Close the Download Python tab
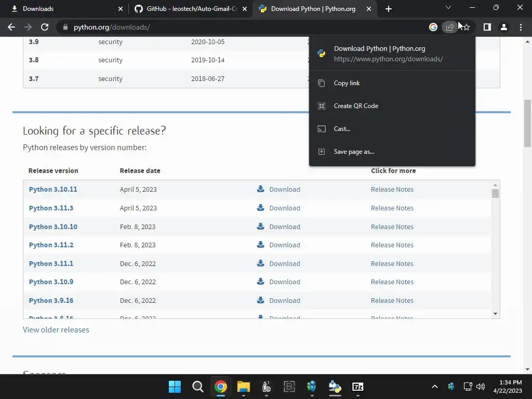This screenshot has height=399, width=532. (x=369, y=9)
